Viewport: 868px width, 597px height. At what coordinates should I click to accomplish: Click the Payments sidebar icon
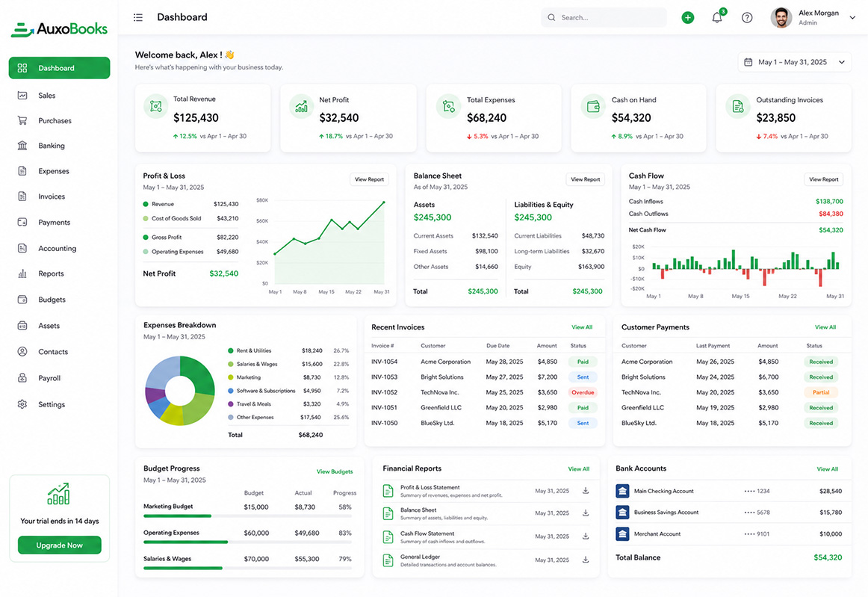click(22, 222)
